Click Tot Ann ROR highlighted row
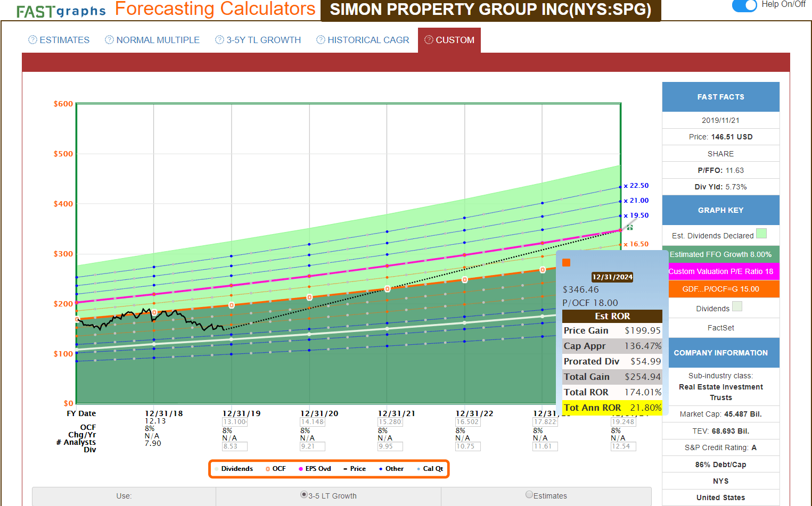 pos(612,408)
